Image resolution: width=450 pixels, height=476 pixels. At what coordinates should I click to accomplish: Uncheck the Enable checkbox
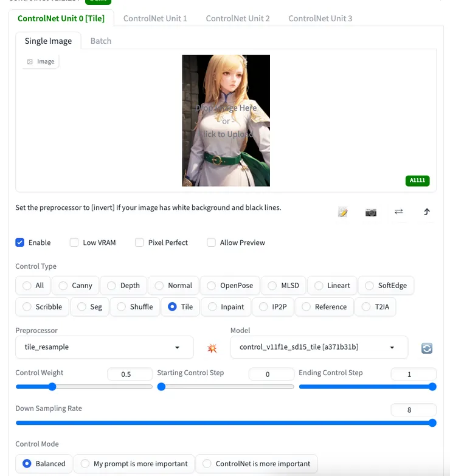tap(19, 243)
